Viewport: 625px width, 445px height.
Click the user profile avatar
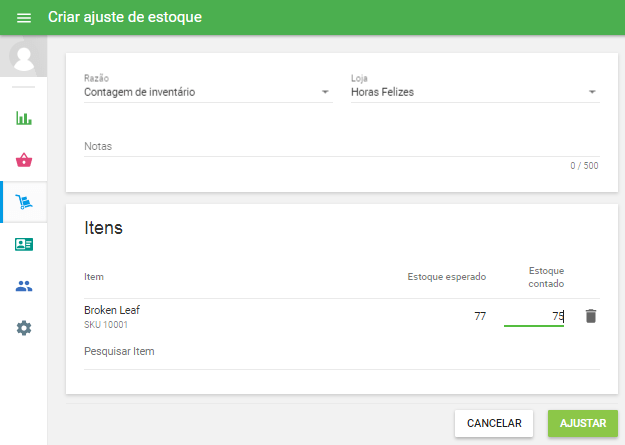point(24,57)
